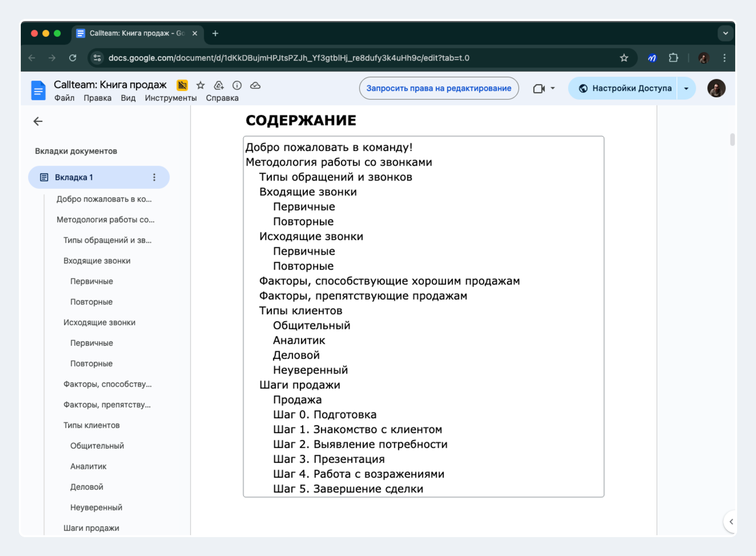Click the vertical scrollbar thumb
Image resolution: width=756 pixels, height=556 pixels.
tap(732, 140)
